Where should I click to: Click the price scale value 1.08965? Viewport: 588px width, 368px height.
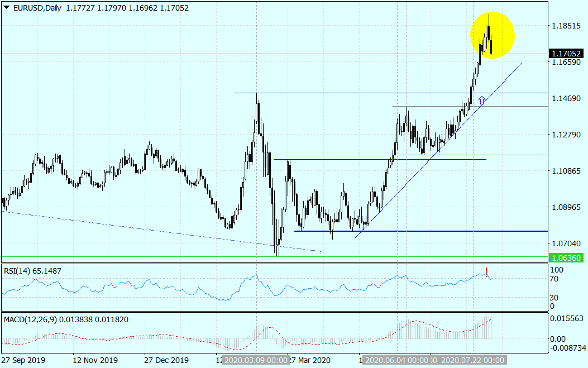[x=566, y=207]
